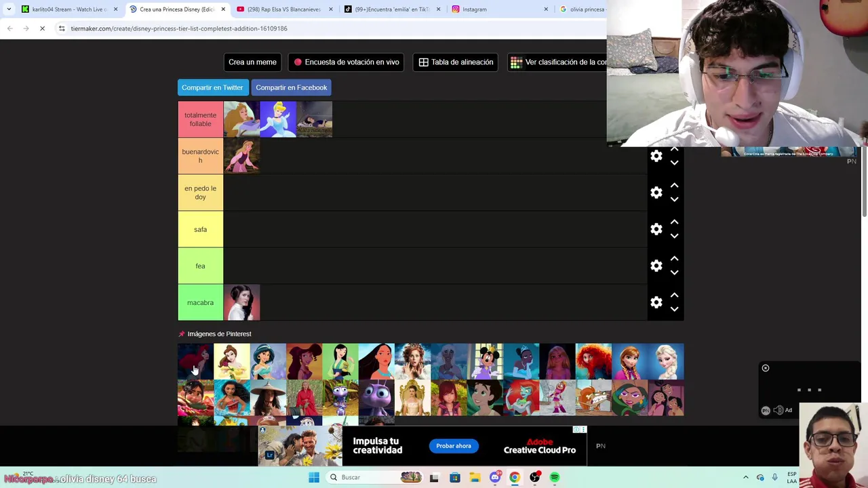Stop page loading in browser toolbar
This screenshot has height=488, width=868.
coord(42,28)
